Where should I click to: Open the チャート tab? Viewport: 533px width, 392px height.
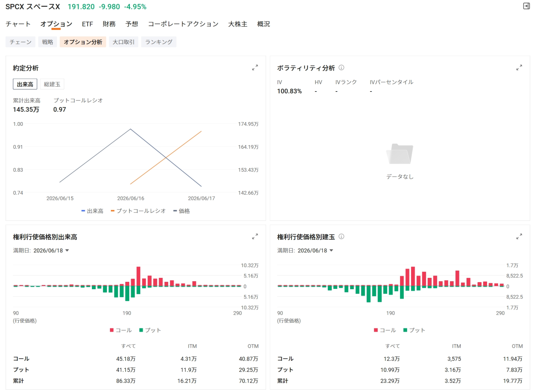pos(18,24)
